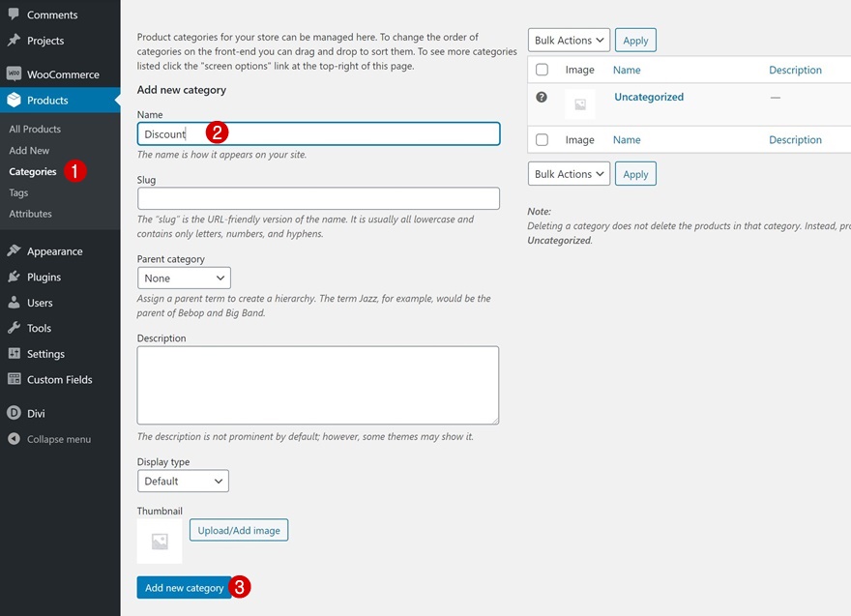Click the Plugins plug icon
Image resolution: width=851 pixels, height=616 pixels.
pyautogui.click(x=14, y=277)
